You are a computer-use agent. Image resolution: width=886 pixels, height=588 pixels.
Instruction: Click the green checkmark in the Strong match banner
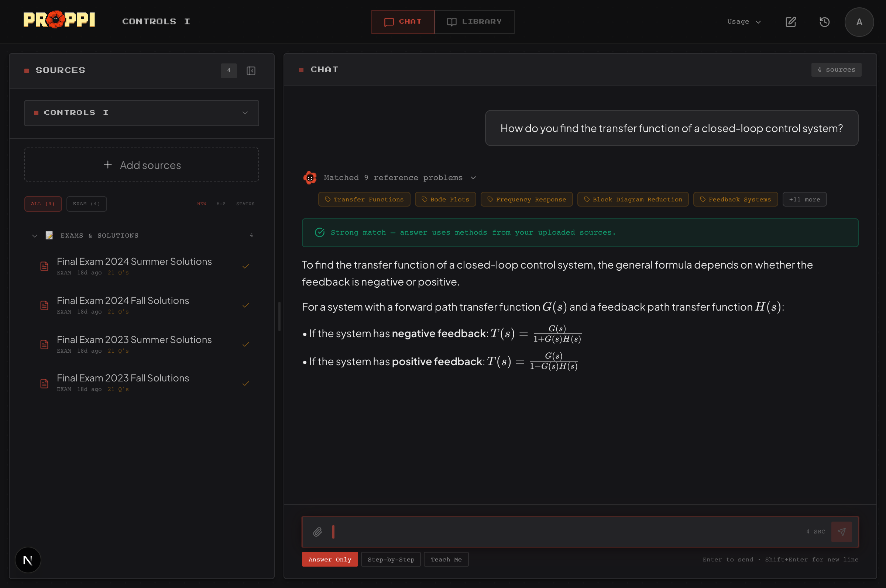pyautogui.click(x=319, y=232)
